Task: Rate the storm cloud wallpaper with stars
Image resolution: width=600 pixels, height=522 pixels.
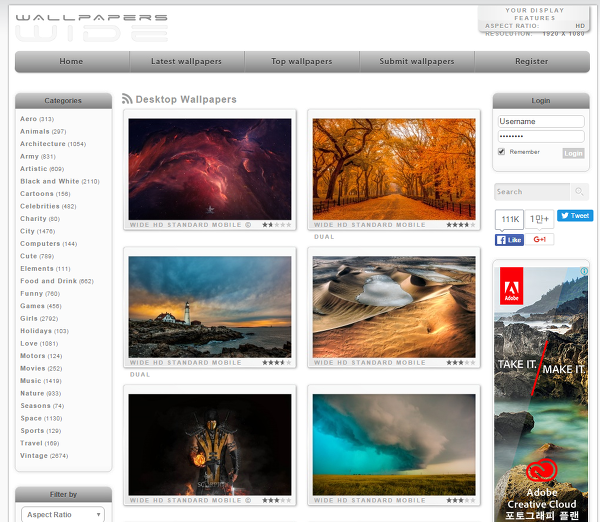Action: [461, 500]
